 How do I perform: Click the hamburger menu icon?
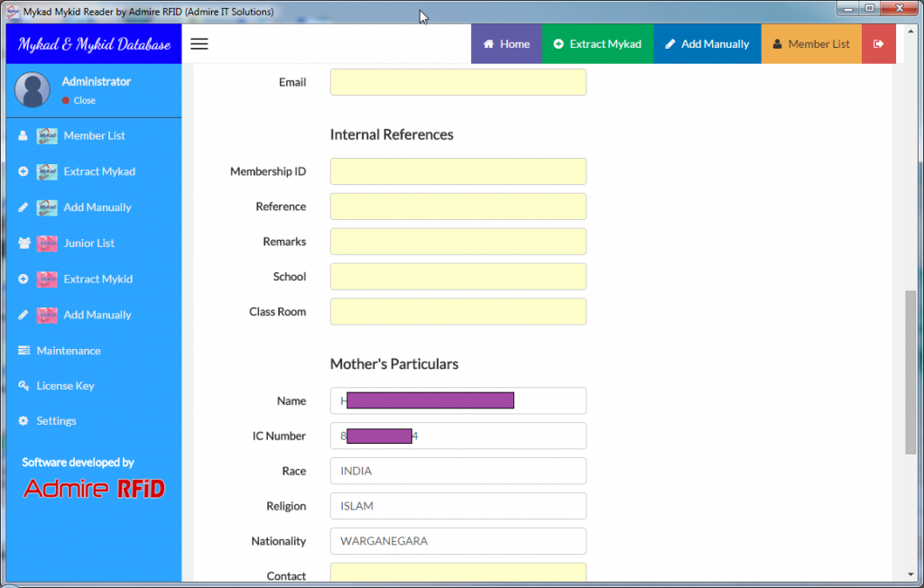(199, 44)
